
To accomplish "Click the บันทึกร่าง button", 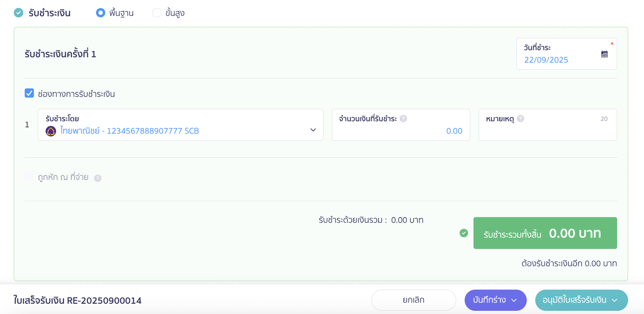I will pyautogui.click(x=489, y=300).
